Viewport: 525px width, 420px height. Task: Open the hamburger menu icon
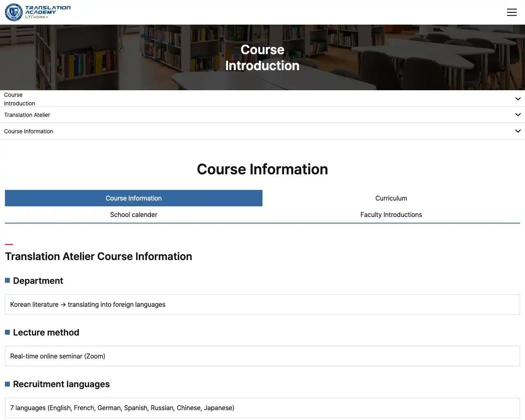point(511,12)
